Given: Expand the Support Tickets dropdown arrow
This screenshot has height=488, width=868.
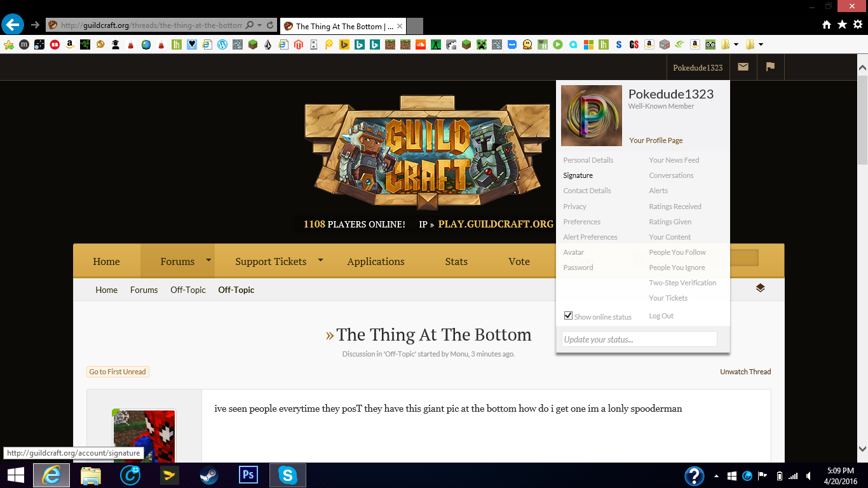Looking at the screenshot, I should point(320,260).
